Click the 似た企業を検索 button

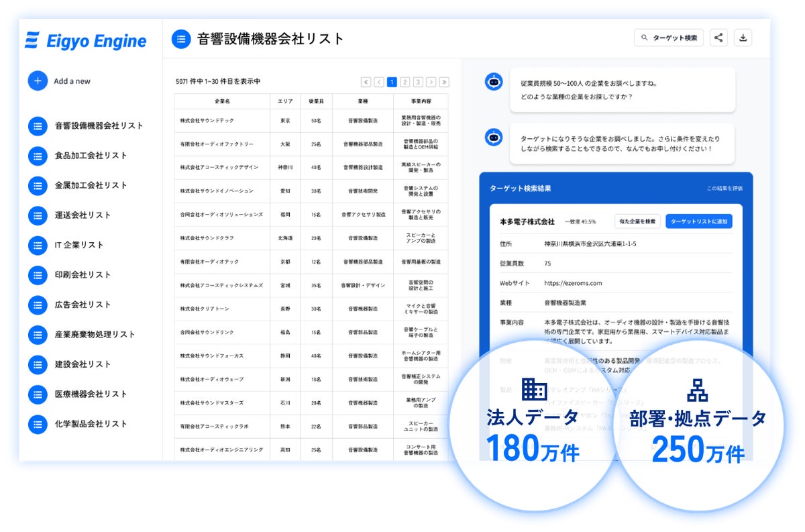[637, 221]
